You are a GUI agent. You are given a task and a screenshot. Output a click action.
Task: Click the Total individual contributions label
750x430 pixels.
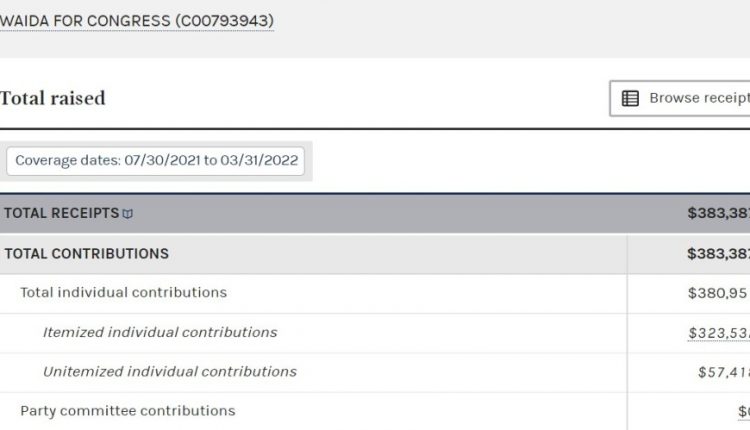(x=123, y=292)
